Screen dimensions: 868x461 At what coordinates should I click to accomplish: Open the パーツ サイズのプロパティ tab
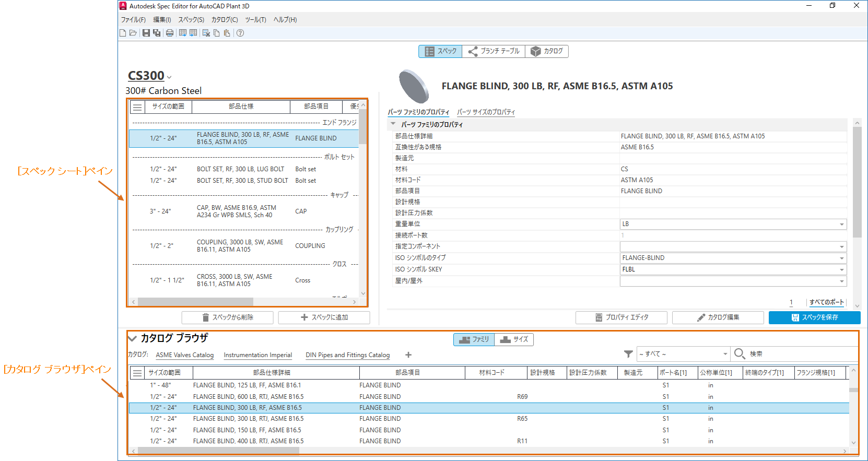click(486, 112)
